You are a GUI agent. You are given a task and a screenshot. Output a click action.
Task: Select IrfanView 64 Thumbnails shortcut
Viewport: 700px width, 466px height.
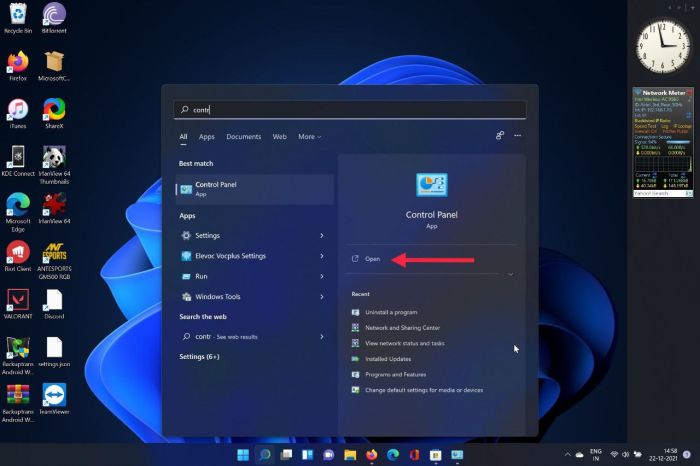54,165
